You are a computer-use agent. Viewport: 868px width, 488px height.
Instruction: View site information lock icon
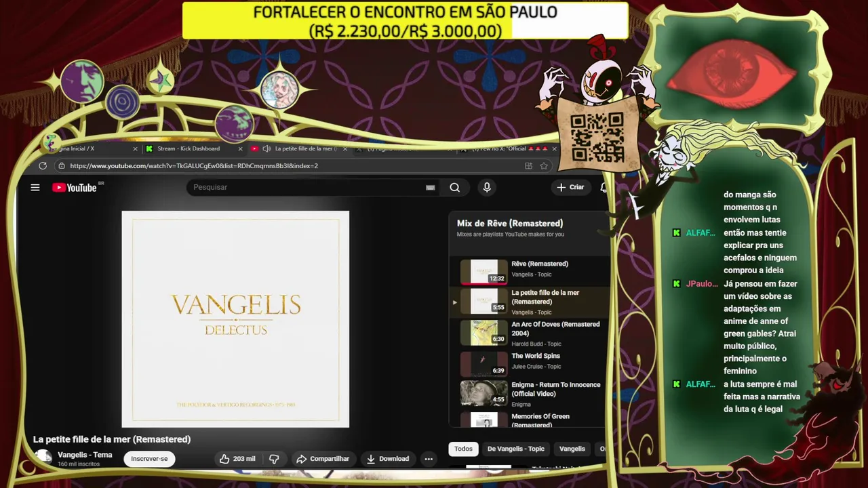click(61, 165)
